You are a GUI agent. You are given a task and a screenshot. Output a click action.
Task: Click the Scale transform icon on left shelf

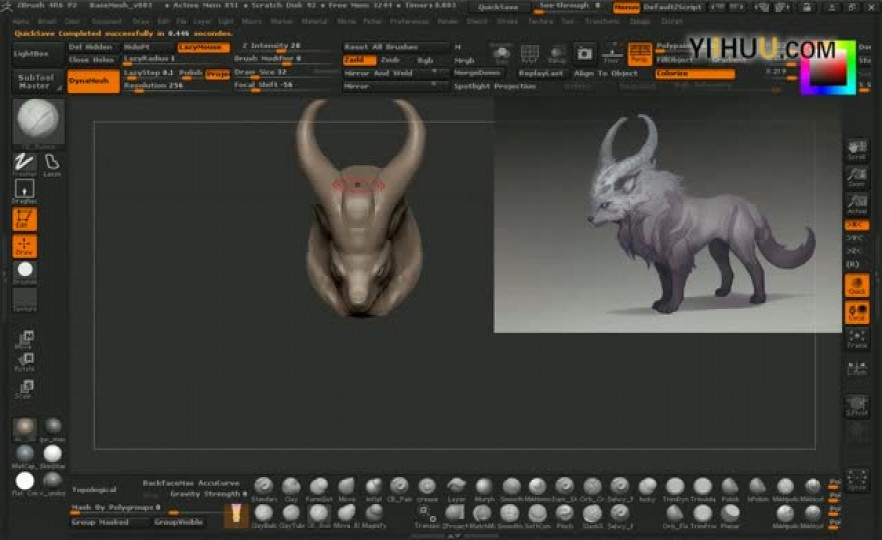click(x=24, y=388)
